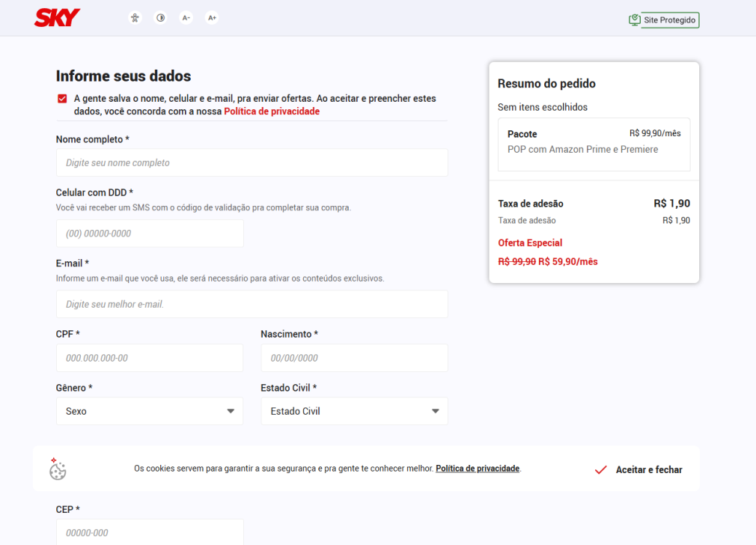
Task: Click the Oferta Especial text
Action: [x=530, y=243]
